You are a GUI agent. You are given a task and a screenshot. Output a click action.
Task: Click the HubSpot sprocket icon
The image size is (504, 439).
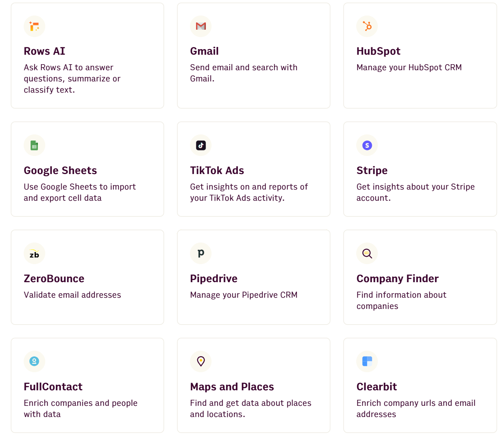(367, 26)
